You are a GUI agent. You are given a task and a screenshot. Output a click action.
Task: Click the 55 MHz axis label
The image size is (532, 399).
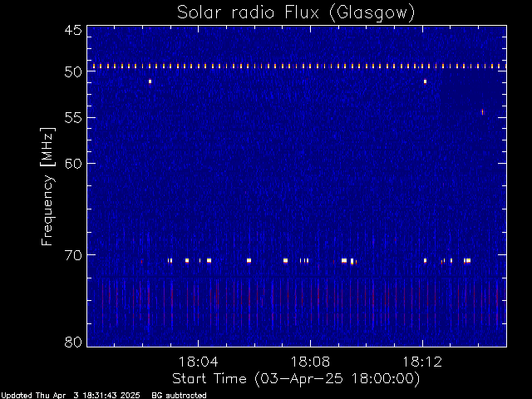click(x=73, y=118)
